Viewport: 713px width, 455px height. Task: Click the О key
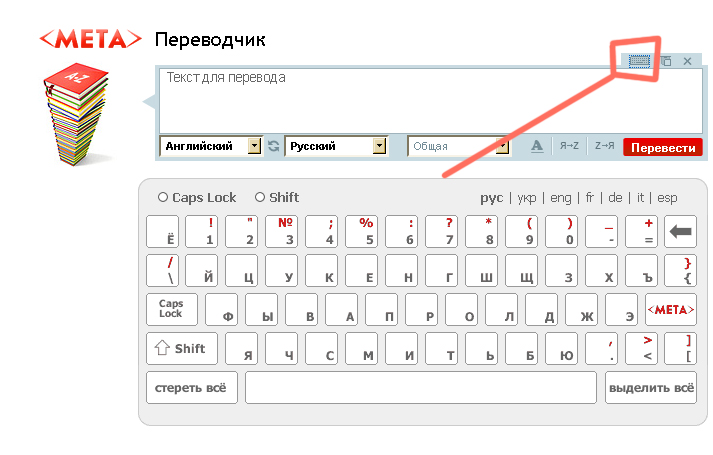click(x=462, y=310)
